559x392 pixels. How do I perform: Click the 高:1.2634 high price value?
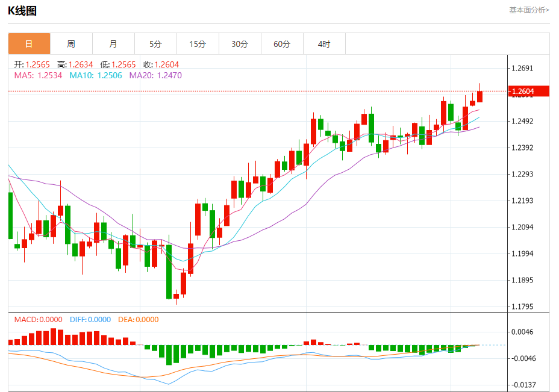75,64
